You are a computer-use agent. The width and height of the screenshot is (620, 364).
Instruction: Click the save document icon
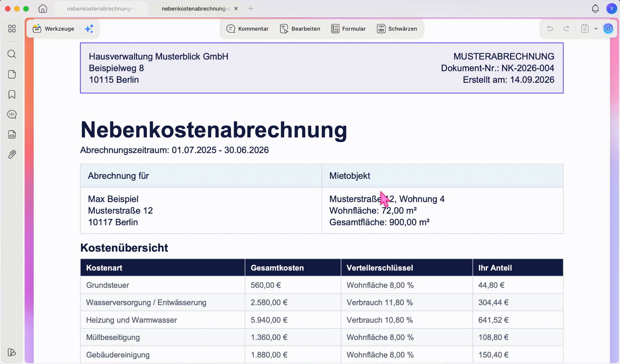point(585,29)
